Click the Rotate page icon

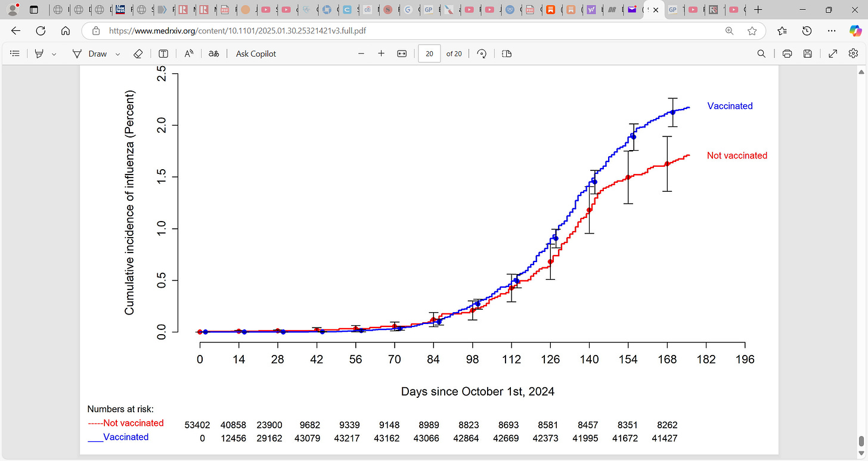[482, 54]
